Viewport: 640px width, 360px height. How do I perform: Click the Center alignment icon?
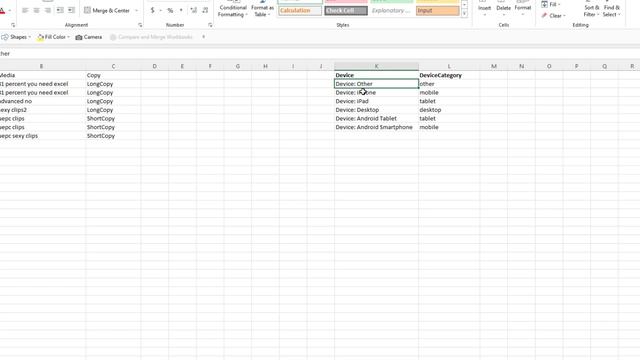[x=37, y=10]
